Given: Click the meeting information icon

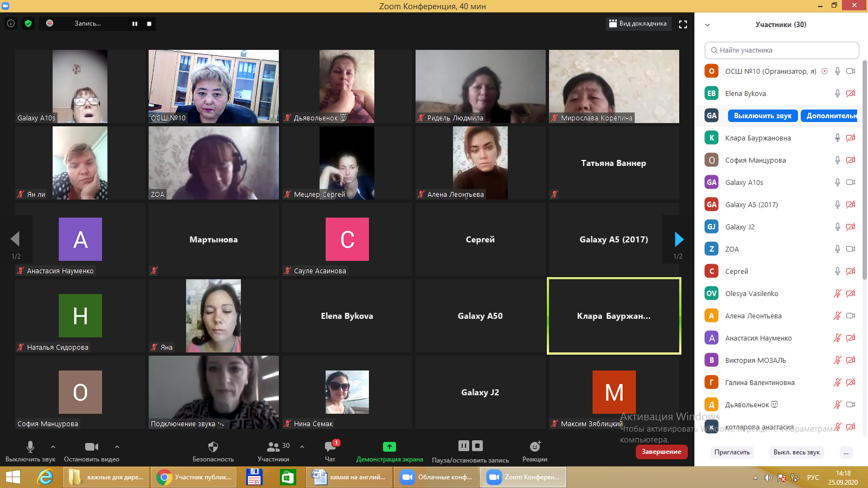Looking at the screenshot, I should pos(11,23).
